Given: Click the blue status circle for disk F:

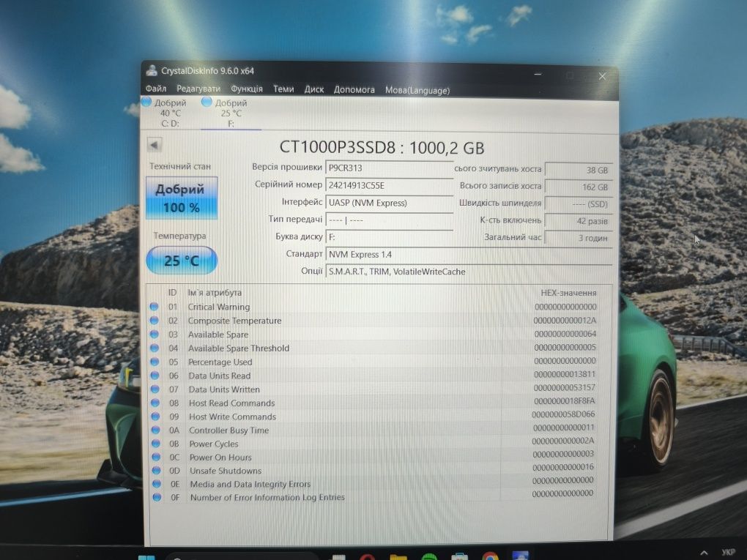Looking at the screenshot, I should pos(207,102).
